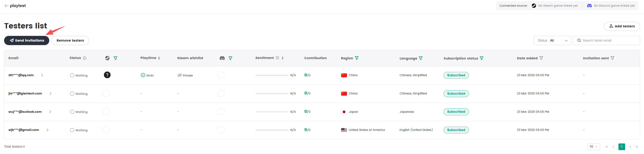Click the Private wishlist eye icon

click(x=179, y=75)
